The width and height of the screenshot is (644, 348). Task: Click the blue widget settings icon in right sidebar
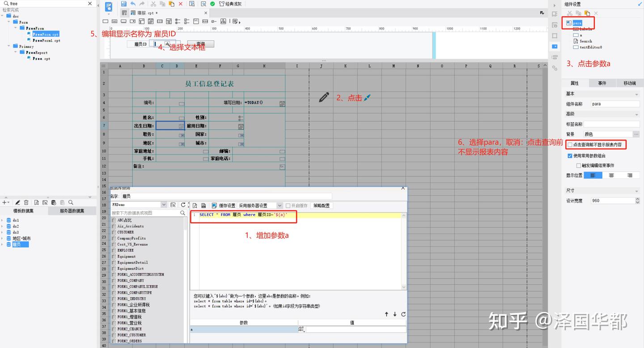[x=555, y=47]
